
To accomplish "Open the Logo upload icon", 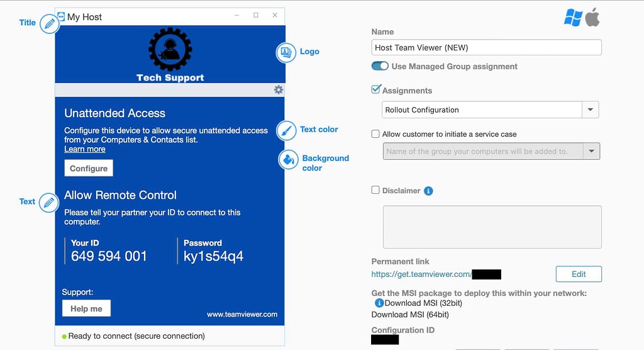I will 286,53.
